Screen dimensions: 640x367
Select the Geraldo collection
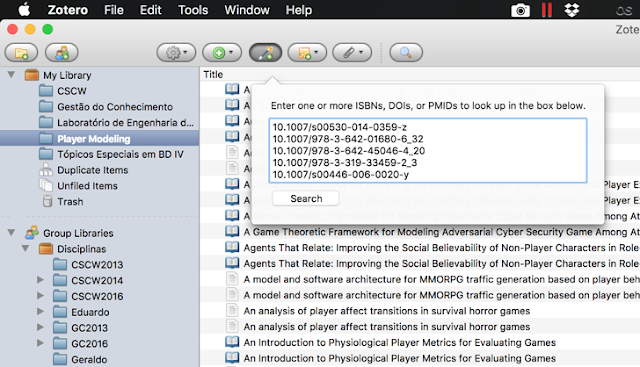(89, 360)
